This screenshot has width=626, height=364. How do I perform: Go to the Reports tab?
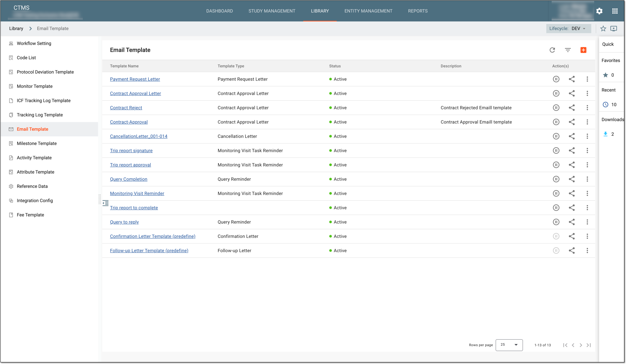coord(418,11)
